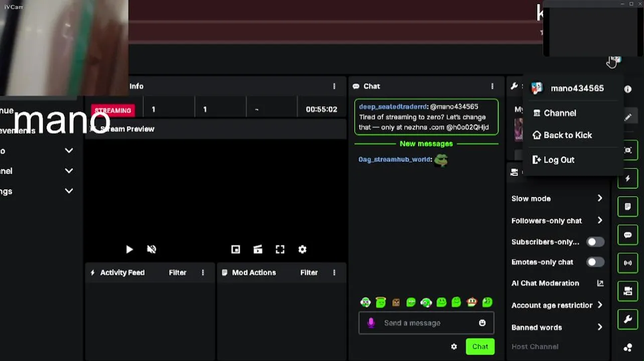Click Filter in Mod Actions panel

[309, 273]
